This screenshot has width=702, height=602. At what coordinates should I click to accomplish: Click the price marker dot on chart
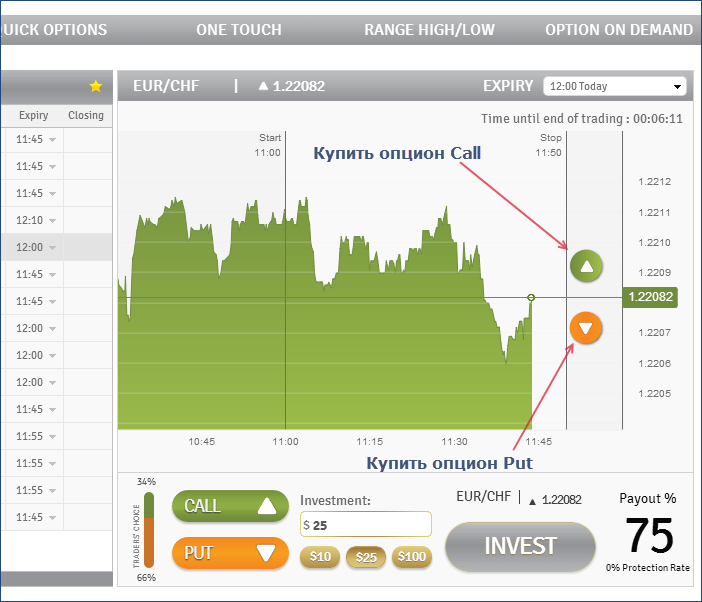tap(531, 297)
